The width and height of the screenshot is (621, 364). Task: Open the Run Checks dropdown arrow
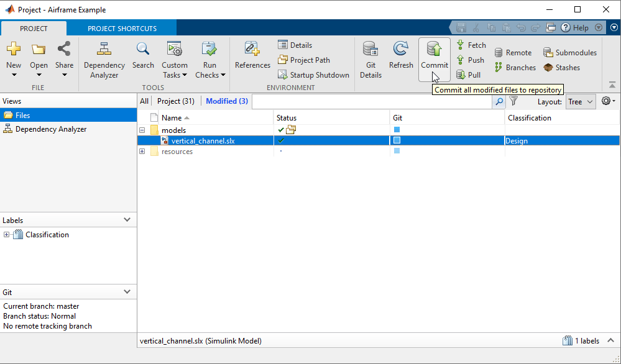click(x=223, y=75)
